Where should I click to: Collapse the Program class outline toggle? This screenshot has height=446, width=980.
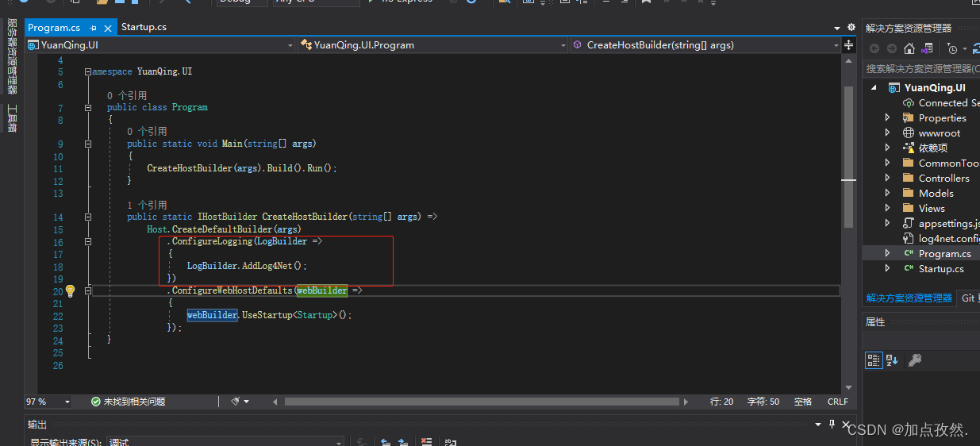click(x=88, y=107)
